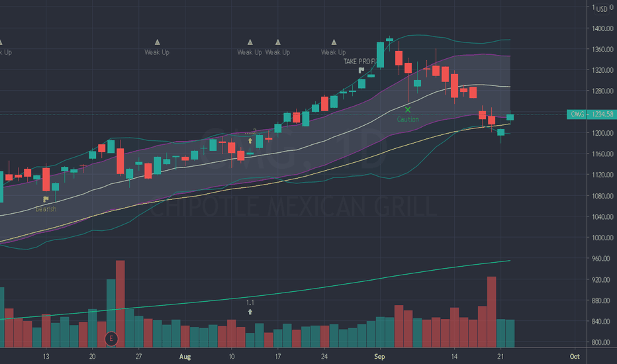Screen dimensions: 617x364
Task: Click the 14 date on time axis
Action: pyautogui.click(x=454, y=357)
